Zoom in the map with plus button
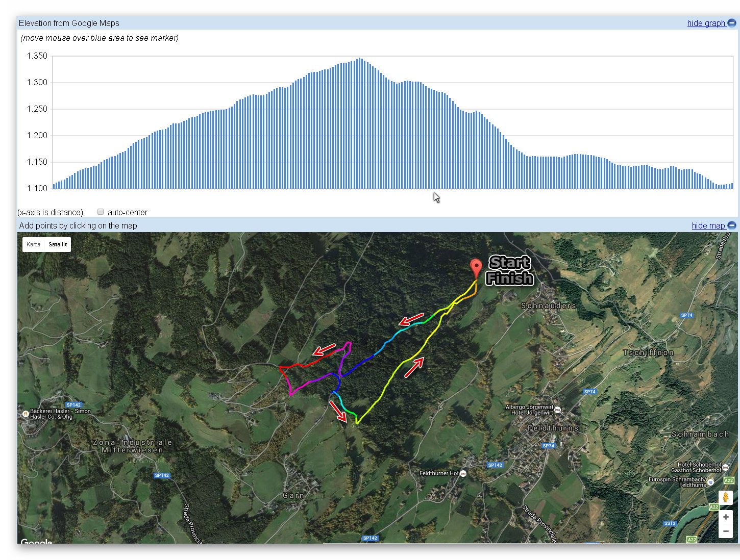 point(725,517)
